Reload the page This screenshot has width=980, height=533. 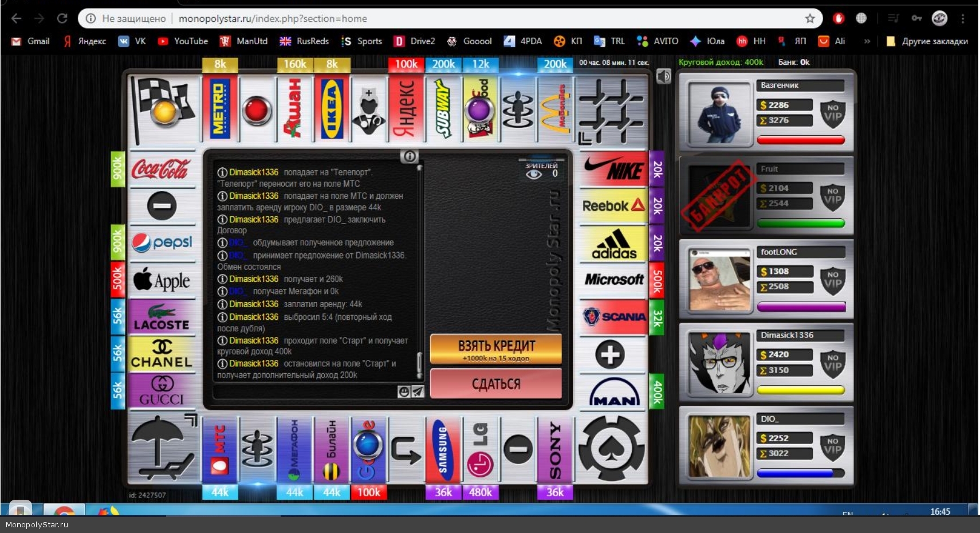(62, 18)
